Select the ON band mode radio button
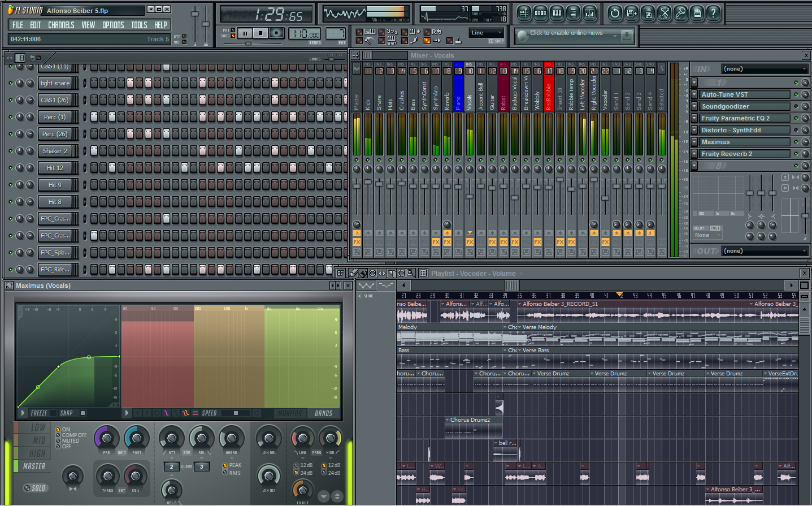This screenshot has height=506, width=812. [x=58, y=430]
